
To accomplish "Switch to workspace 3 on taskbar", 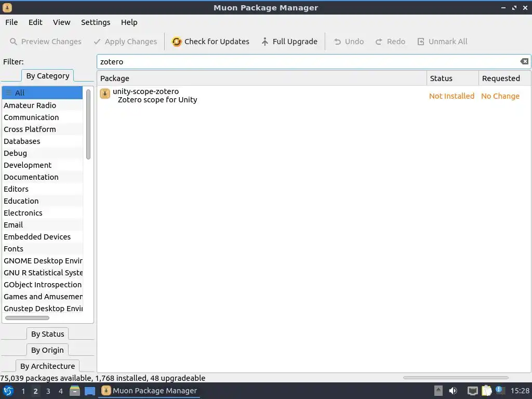I will [48, 391].
